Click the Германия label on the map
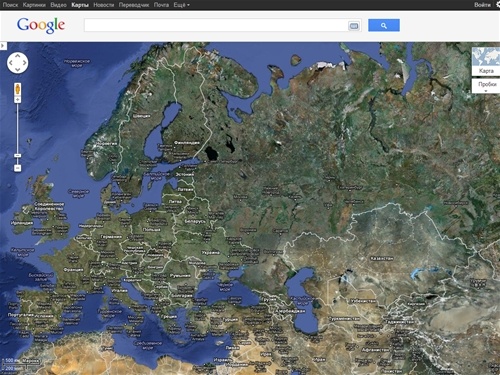 point(111,237)
